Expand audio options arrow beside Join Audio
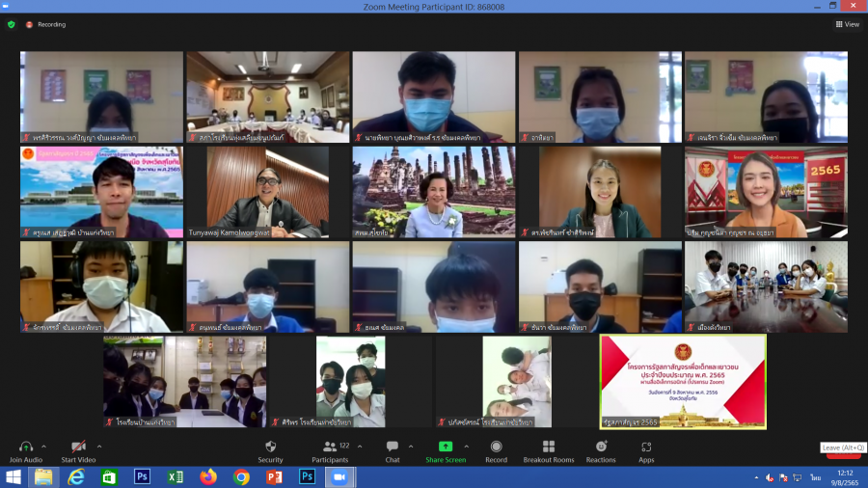 coord(45,446)
